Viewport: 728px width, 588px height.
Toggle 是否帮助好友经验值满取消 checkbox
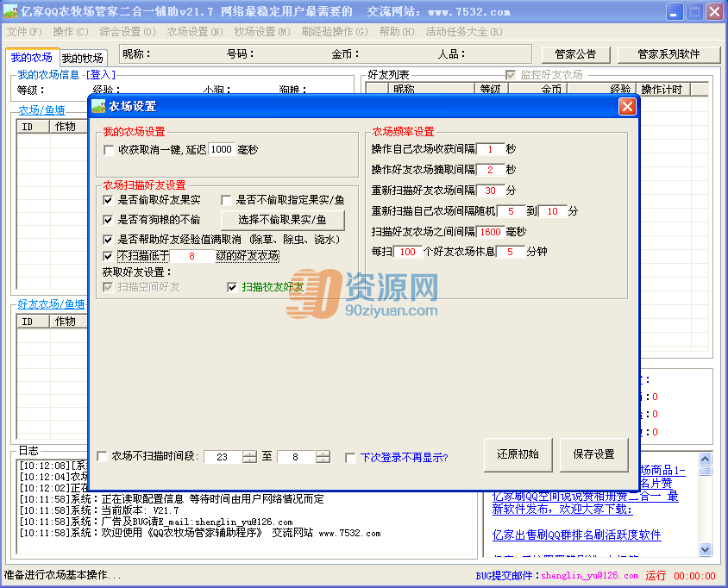click(x=108, y=240)
